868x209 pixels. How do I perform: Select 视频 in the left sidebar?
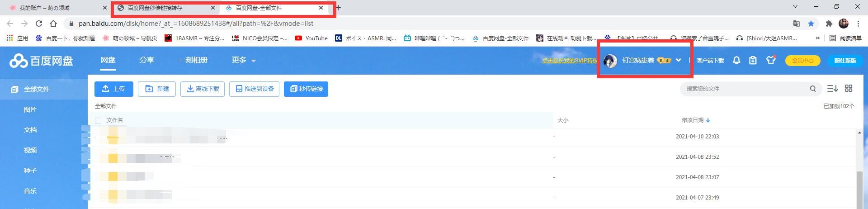tap(30, 150)
